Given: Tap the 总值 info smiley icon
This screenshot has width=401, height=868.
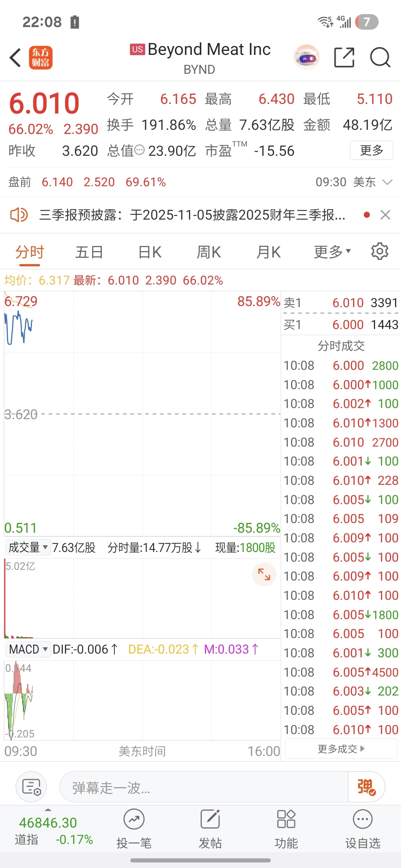Looking at the screenshot, I should 139,150.
